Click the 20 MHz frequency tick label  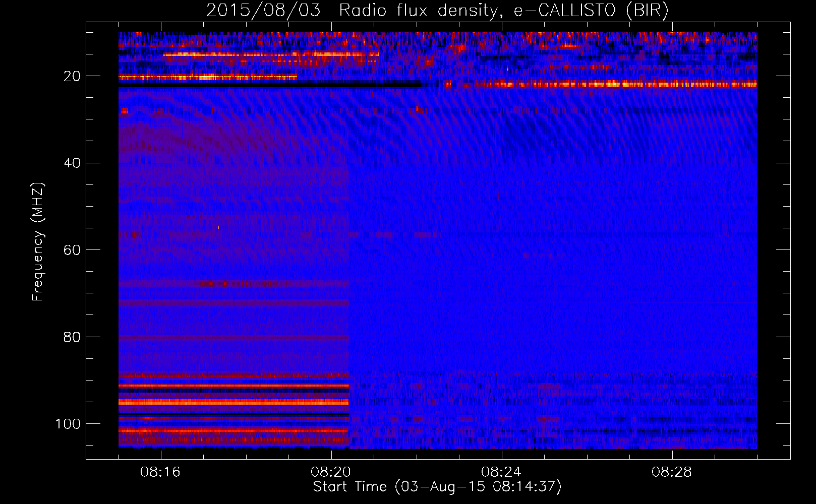click(73, 76)
